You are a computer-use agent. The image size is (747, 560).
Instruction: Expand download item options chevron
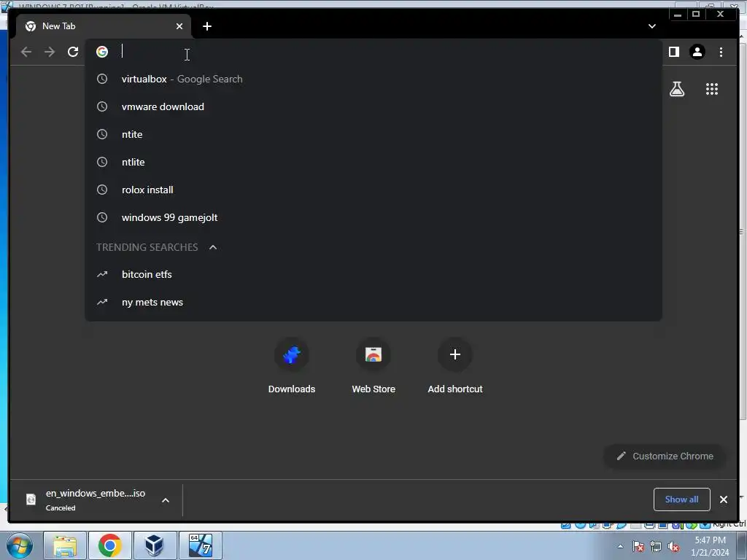tap(166, 500)
